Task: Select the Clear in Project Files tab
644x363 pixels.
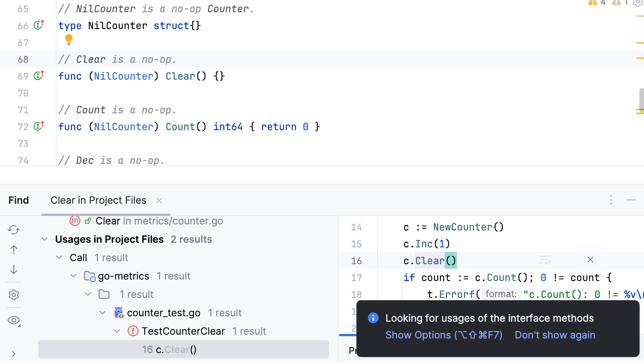Action: [98, 200]
